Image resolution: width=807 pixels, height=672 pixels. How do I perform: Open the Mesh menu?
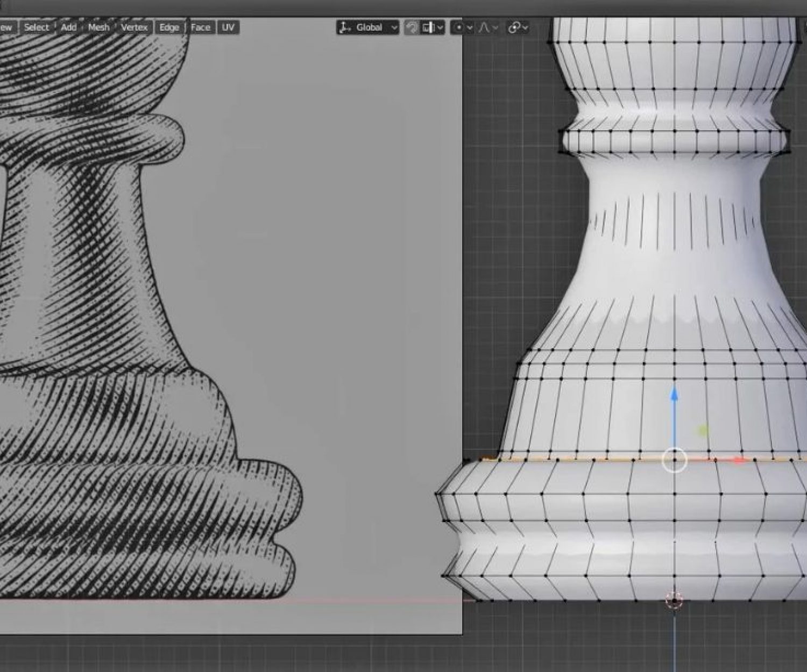[98, 27]
